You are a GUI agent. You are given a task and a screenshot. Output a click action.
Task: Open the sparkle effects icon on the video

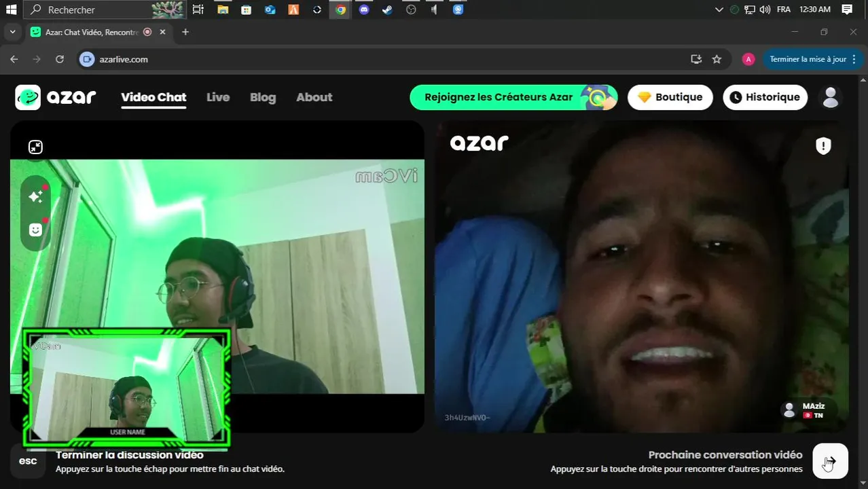coord(35,196)
